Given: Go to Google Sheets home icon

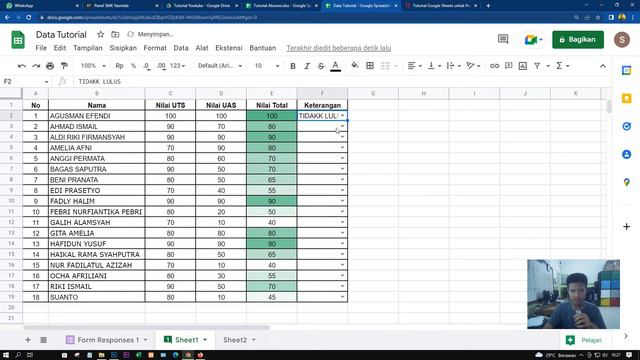Looking at the screenshot, I should pos(18,40).
